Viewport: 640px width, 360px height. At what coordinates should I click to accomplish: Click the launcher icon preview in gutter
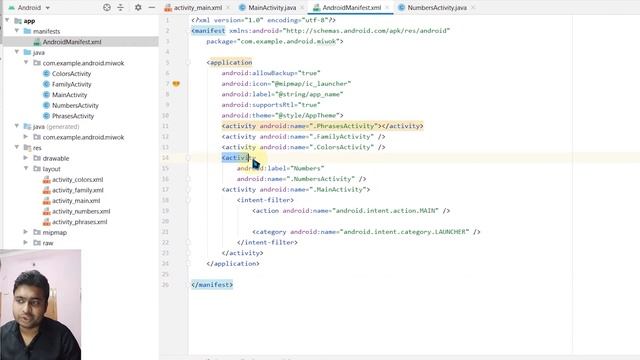tap(176, 84)
